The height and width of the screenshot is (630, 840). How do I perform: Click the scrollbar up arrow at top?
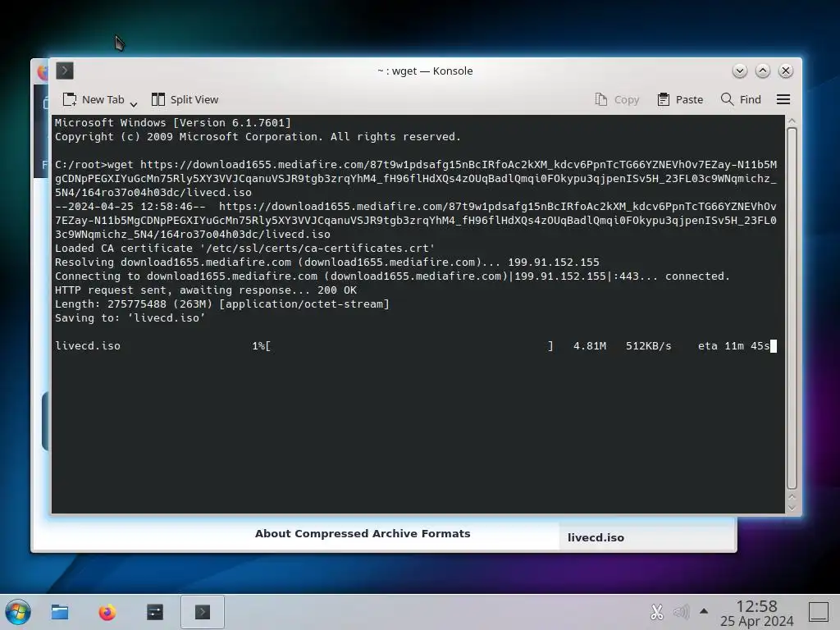tap(792, 121)
